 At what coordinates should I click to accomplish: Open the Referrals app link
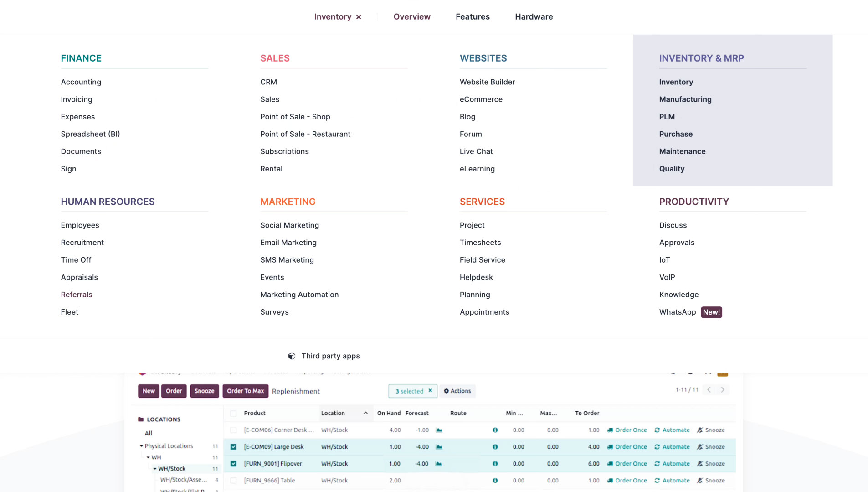(x=77, y=295)
